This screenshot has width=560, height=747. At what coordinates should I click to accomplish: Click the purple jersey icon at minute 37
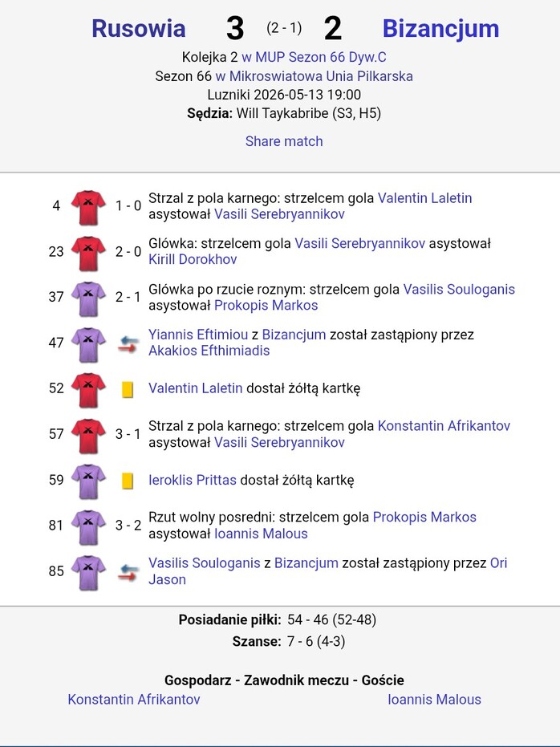tap(88, 298)
